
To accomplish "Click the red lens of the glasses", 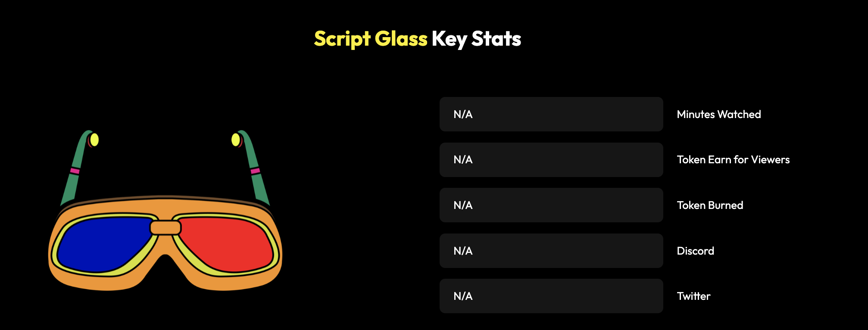I will (228, 245).
